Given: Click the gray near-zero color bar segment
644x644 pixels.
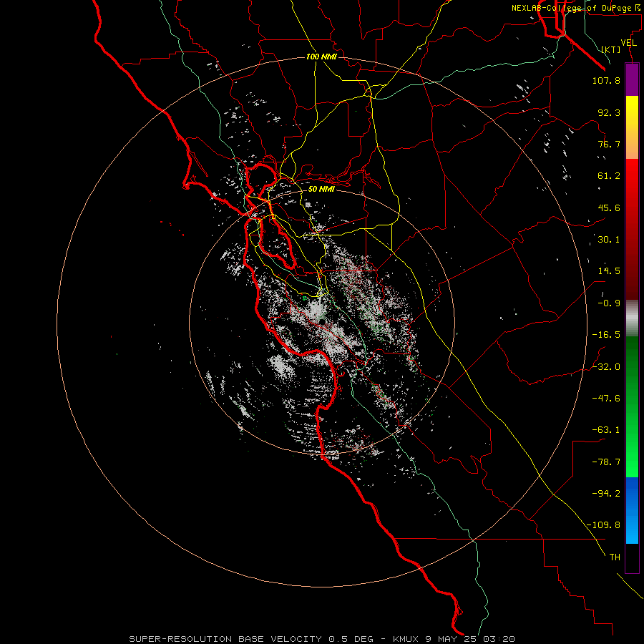Looking at the screenshot, I should pyautogui.click(x=632, y=318).
